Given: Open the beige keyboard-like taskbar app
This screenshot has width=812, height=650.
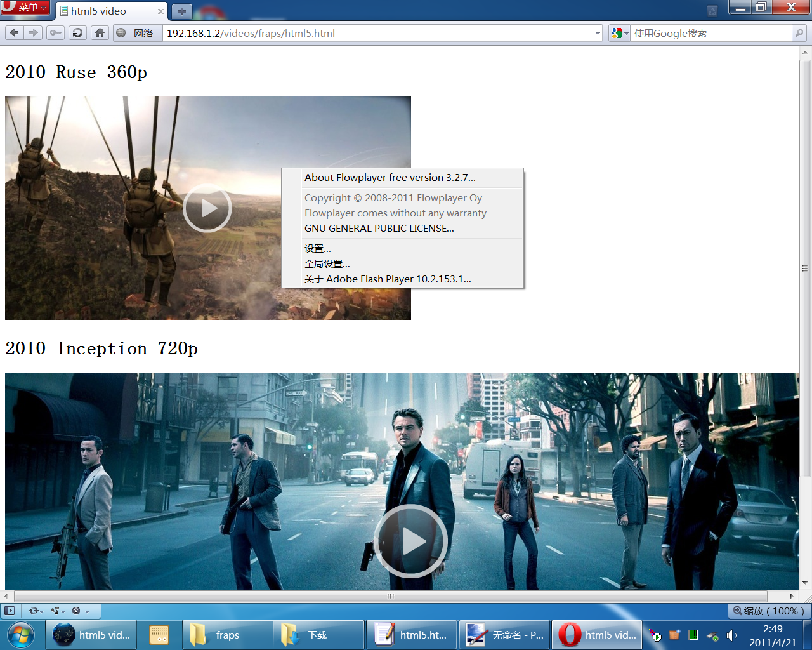Looking at the screenshot, I should coord(159,635).
